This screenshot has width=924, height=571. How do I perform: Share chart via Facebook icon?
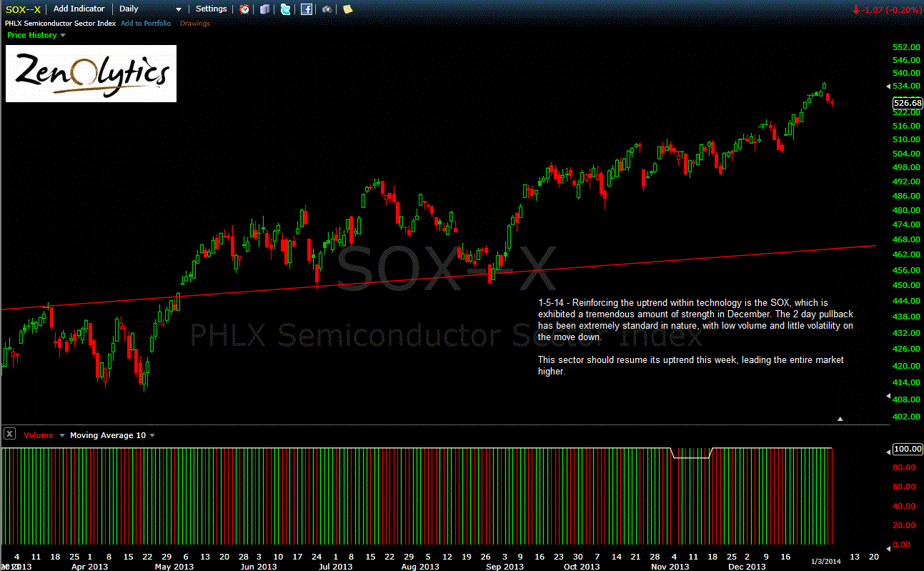click(x=307, y=9)
